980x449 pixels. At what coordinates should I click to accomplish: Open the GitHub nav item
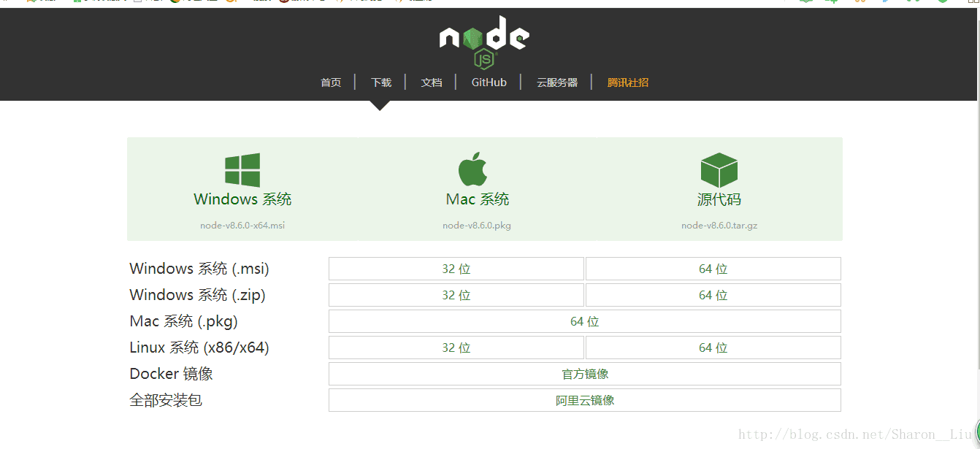489,82
